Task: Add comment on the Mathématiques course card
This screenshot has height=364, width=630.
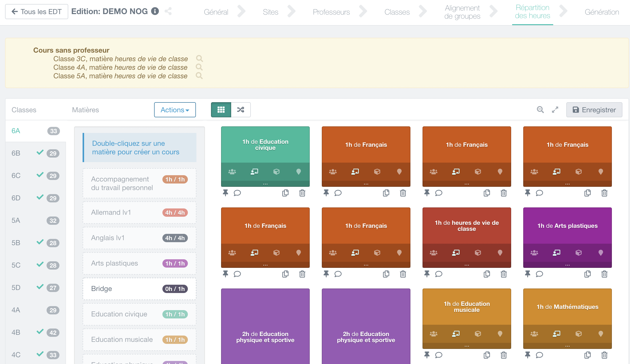Action: [x=539, y=355]
